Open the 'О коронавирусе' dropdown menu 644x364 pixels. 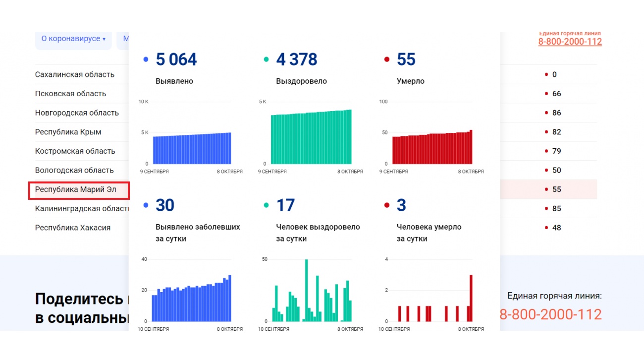(x=73, y=39)
